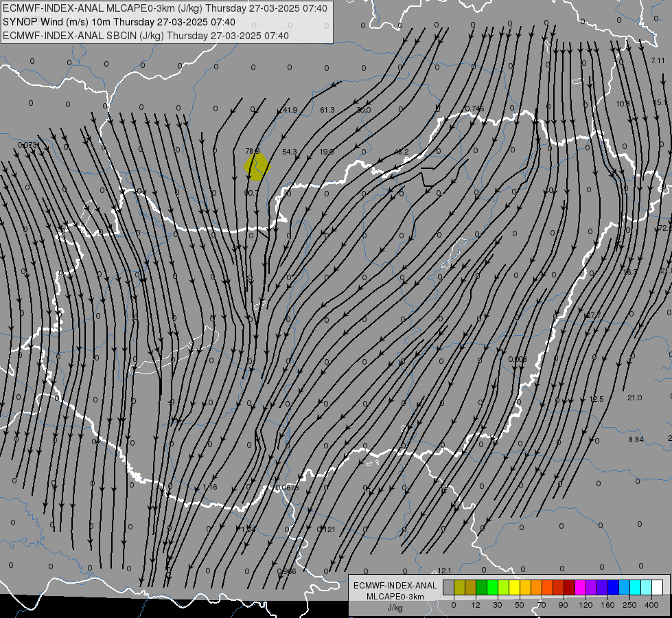Click the map value 0.966
This screenshot has width=672, height=618.
pos(287,572)
